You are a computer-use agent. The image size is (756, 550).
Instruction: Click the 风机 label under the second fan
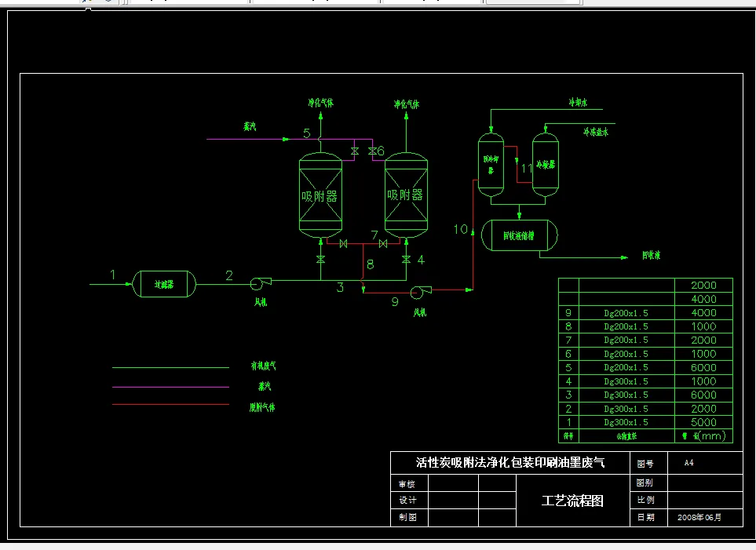420,312
